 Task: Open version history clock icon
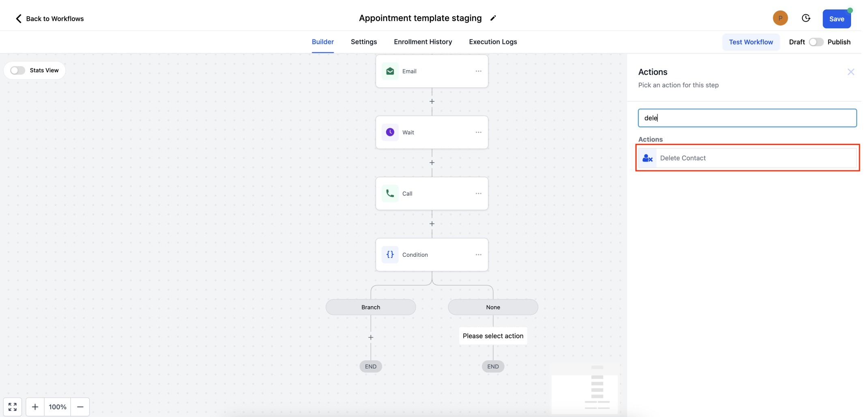(806, 18)
